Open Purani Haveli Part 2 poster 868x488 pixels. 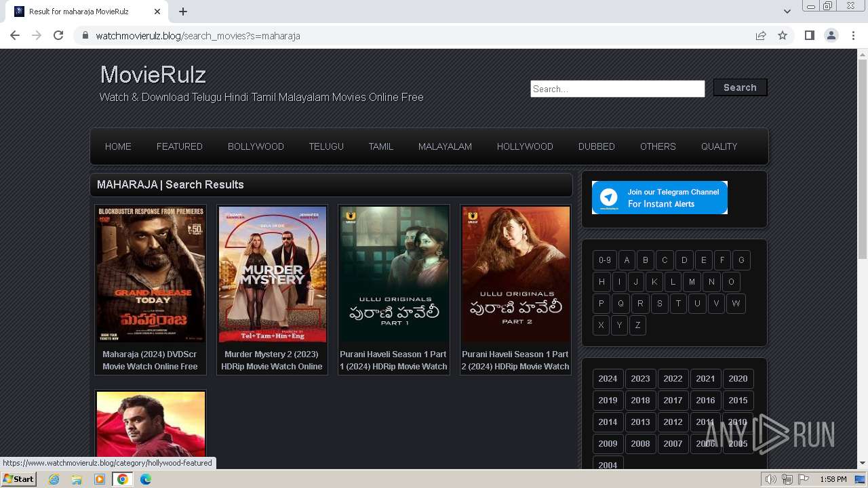[x=515, y=274]
